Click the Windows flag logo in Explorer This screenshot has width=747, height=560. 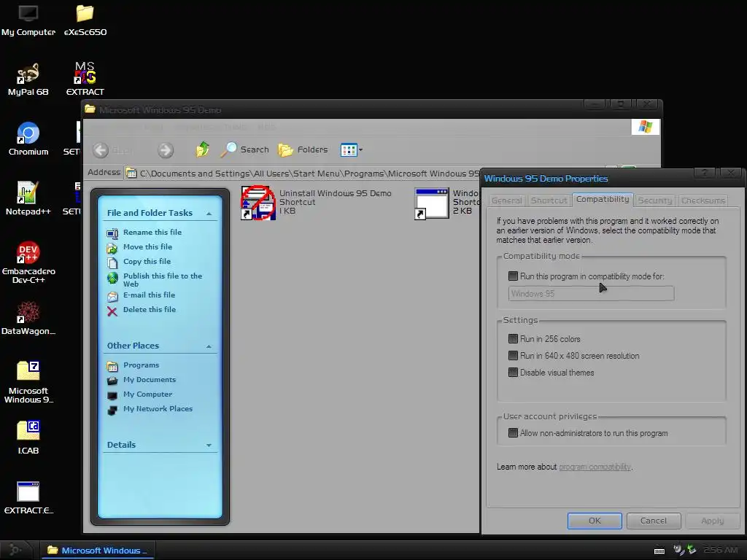(x=646, y=127)
